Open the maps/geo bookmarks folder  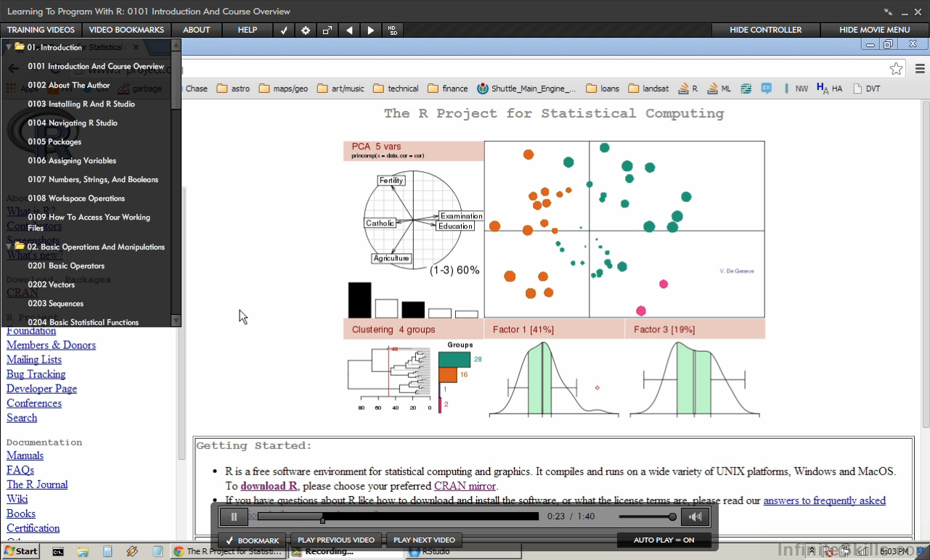pyautogui.click(x=283, y=88)
